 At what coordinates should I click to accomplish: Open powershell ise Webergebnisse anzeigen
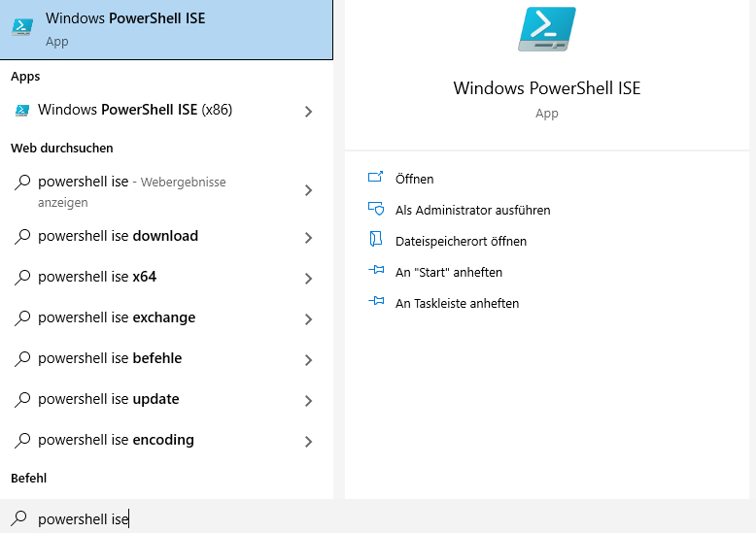click(x=166, y=191)
